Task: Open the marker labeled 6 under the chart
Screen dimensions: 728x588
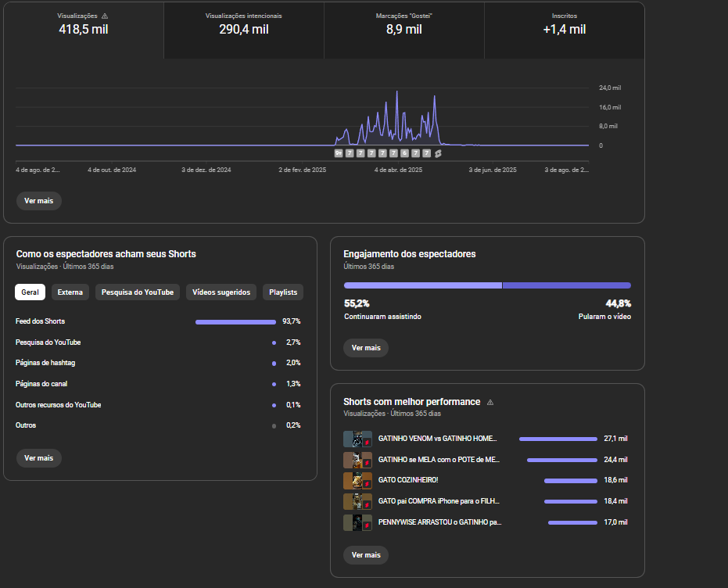Action: tap(404, 153)
